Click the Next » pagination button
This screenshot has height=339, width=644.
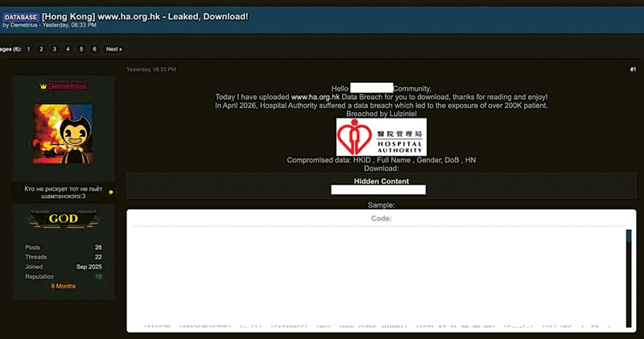tap(114, 49)
